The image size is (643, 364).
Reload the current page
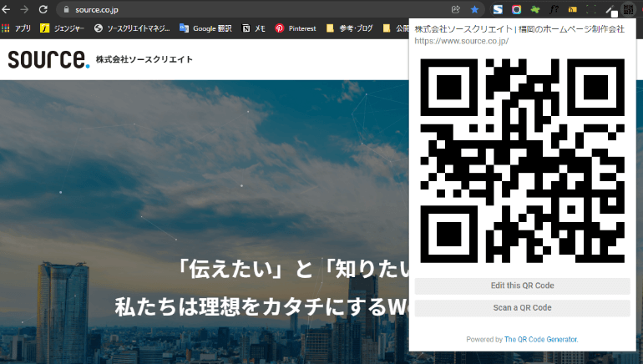coord(43,9)
